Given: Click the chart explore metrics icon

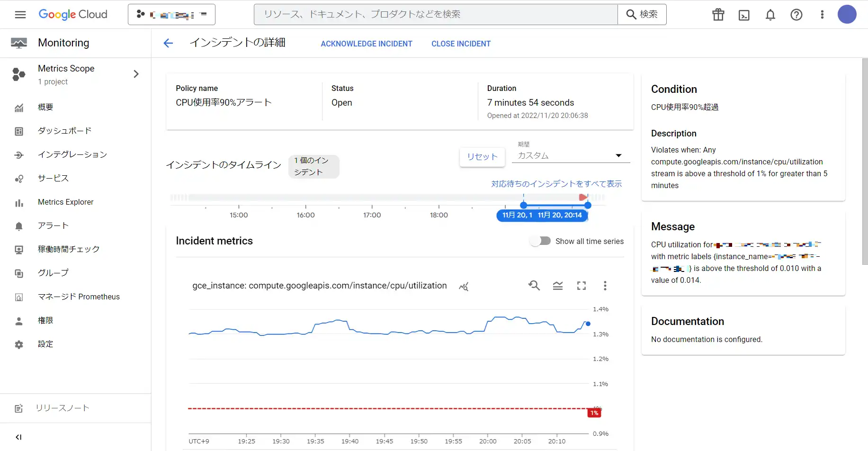Looking at the screenshot, I should click(464, 286).
